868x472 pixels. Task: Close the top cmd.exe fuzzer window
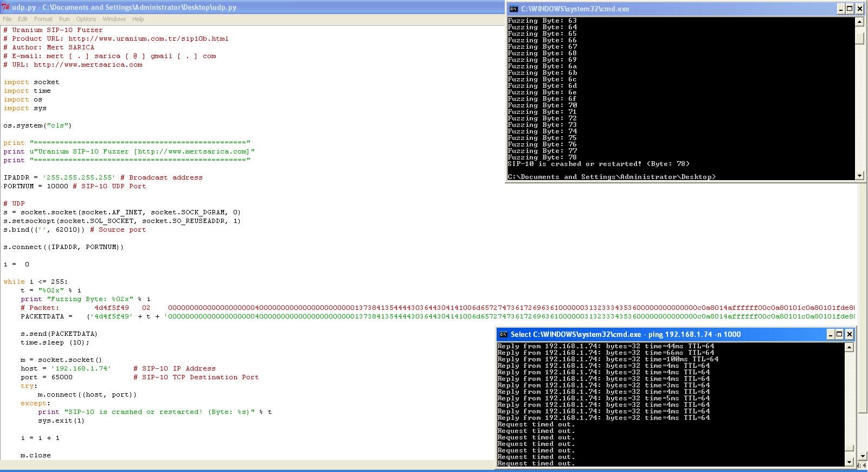(859, 9)
